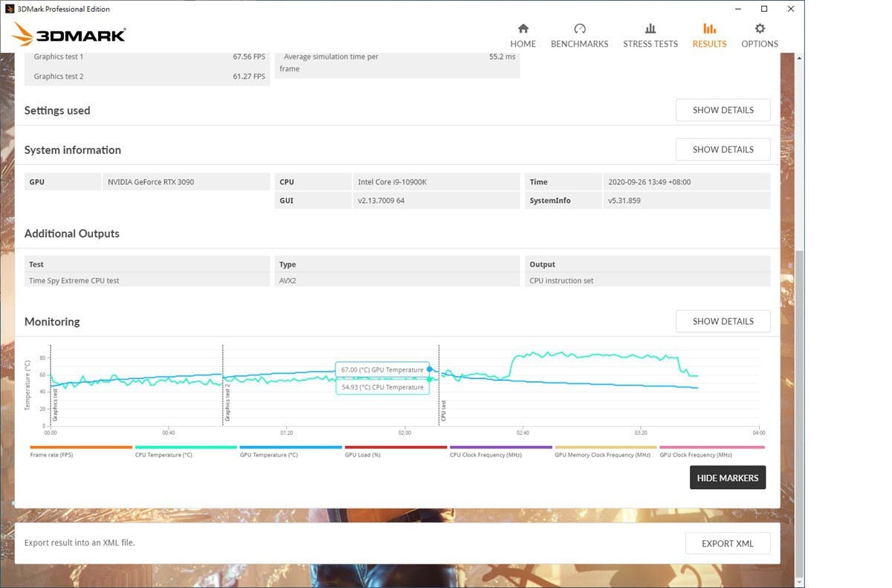Select the RESULTS menu label
The image size is (892, 588).
[709, 44]
